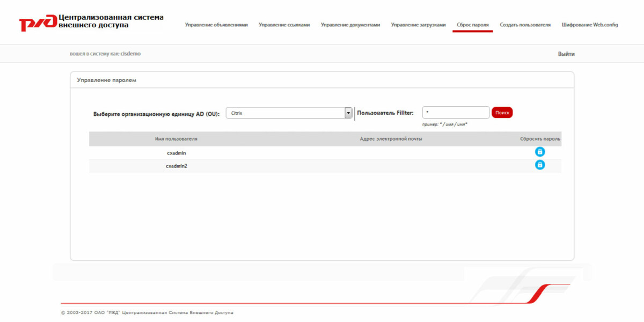Open Управление ссылками page
The image size is (644, 322).
[284, 25]
